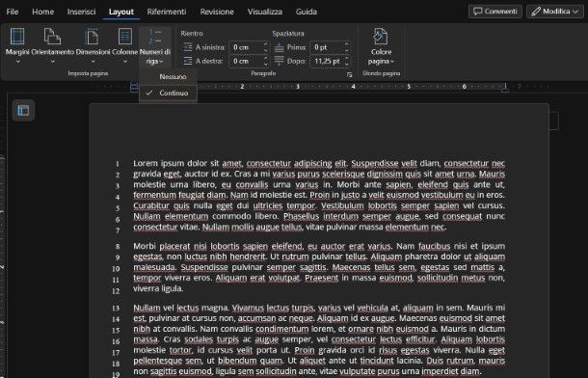Click line number 13 in the margin
The image size is (588, 378).
pos(116,308)
